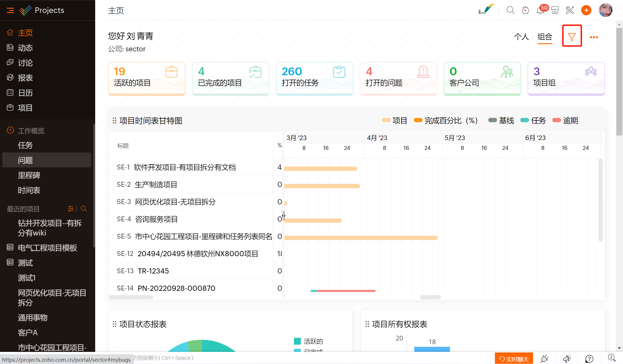Open recent projects filter settings icon
623x364 pixels.
[71, 209]
